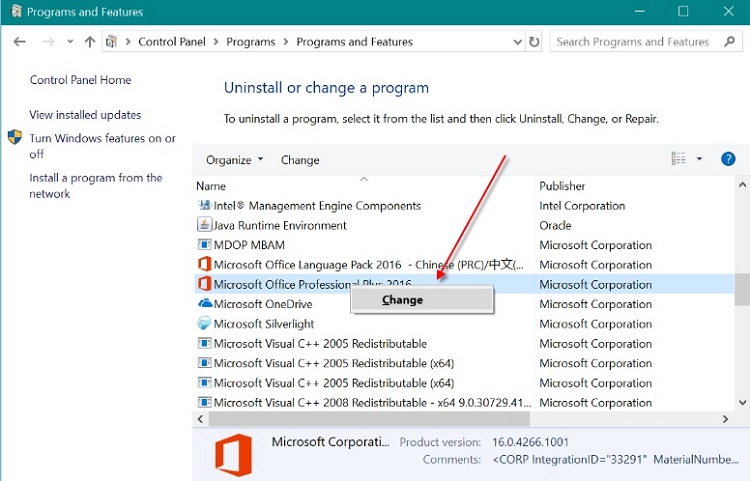This screenshot has width=750, height=481.
Task: Open View installed updates link
Action: pos(85,115)
